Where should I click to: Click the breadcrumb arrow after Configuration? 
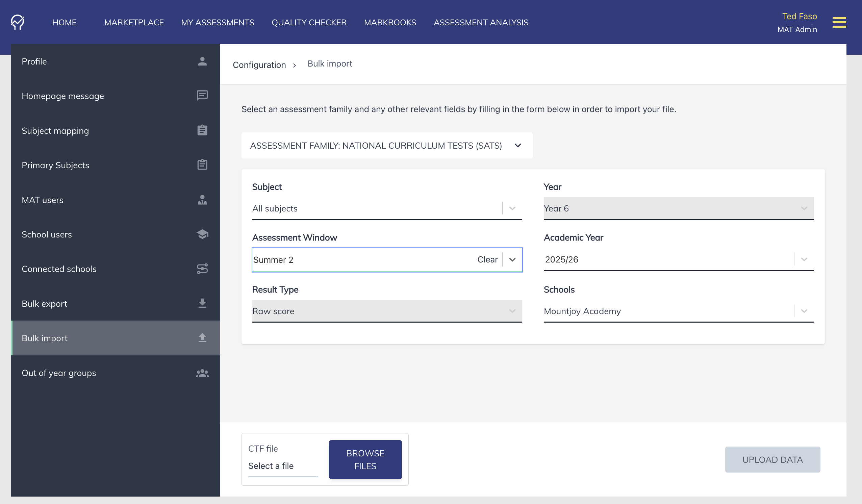coord(294,65)
